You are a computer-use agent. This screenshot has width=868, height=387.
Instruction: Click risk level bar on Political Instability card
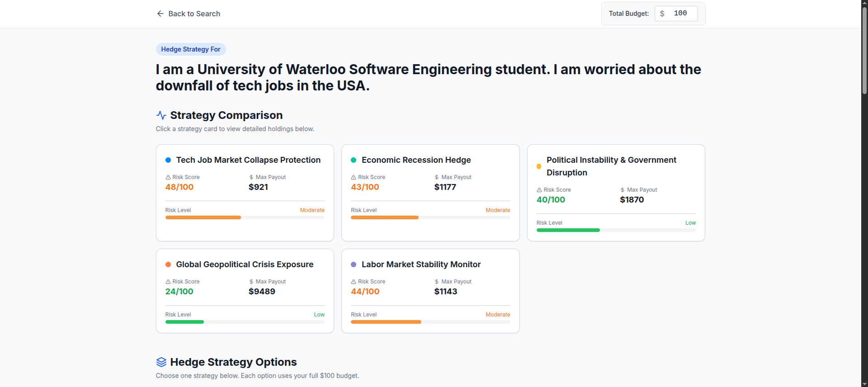click(616, 230)
